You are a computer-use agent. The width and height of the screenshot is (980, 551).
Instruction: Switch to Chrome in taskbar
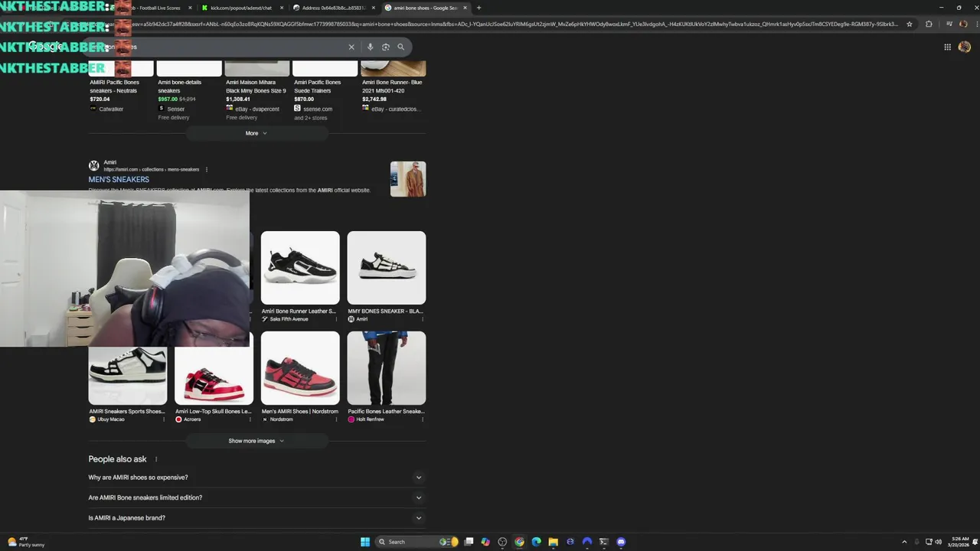pos(519,542)
